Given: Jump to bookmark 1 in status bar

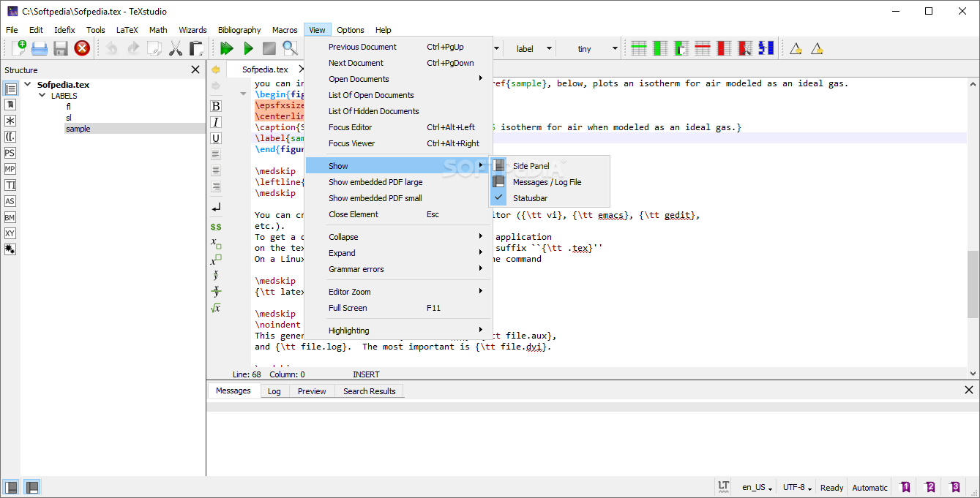Looking at the screenshot, I should pyautogui.click(x=905, y=487).
